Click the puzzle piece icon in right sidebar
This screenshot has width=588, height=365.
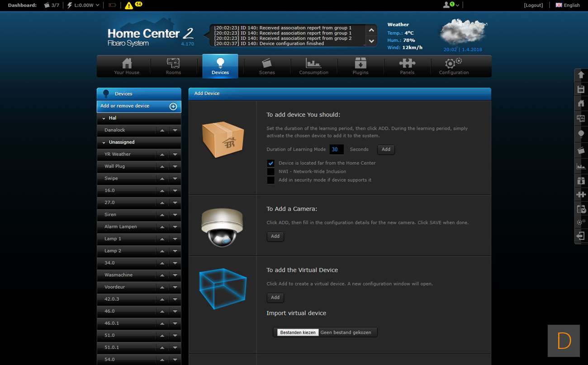pyautogui.click(x=581, y=194)
